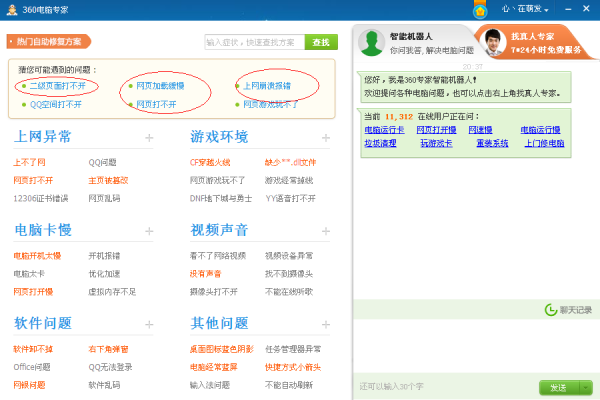
Task: Click the 玩游戏卡 chat link
Action: click(x=436, y=143)
